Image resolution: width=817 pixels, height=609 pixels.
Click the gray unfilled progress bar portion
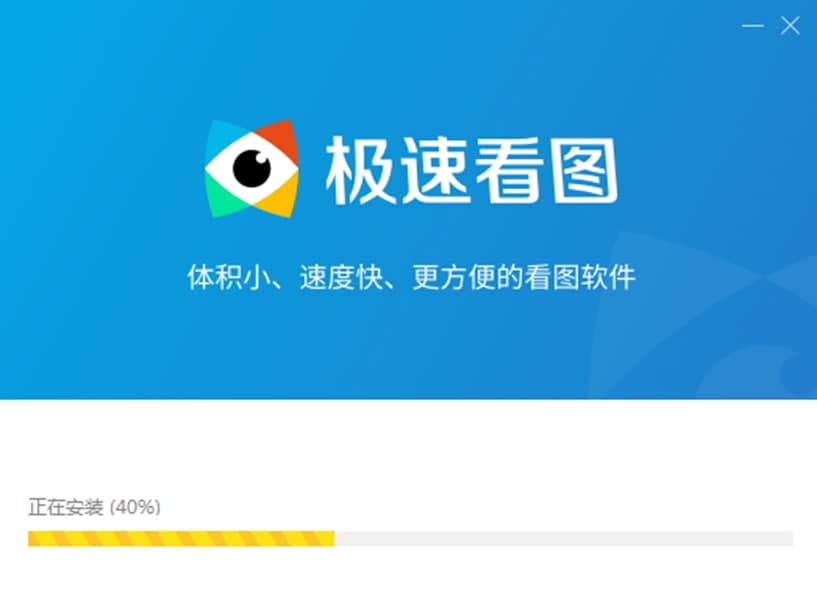pyautogui.click(x=564, y=538)
